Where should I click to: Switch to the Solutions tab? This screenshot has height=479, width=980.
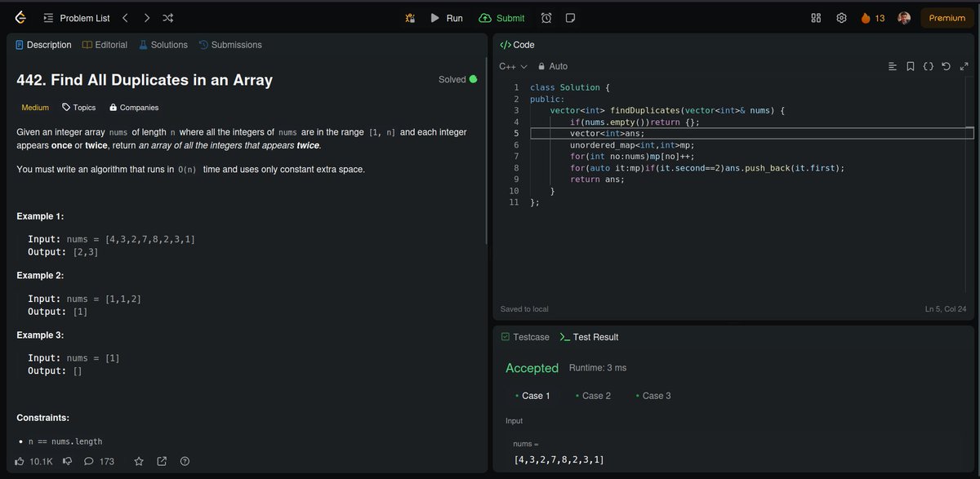coord(163,45)
